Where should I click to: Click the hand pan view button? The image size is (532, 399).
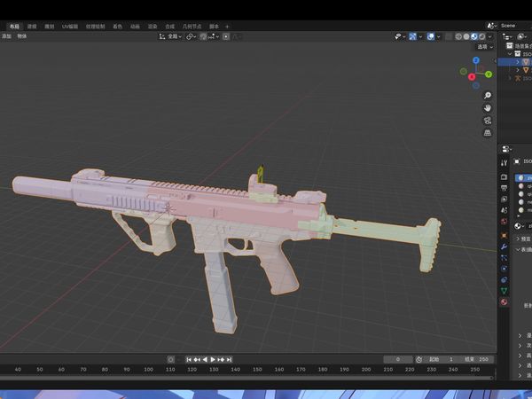[x=488, y=108]
